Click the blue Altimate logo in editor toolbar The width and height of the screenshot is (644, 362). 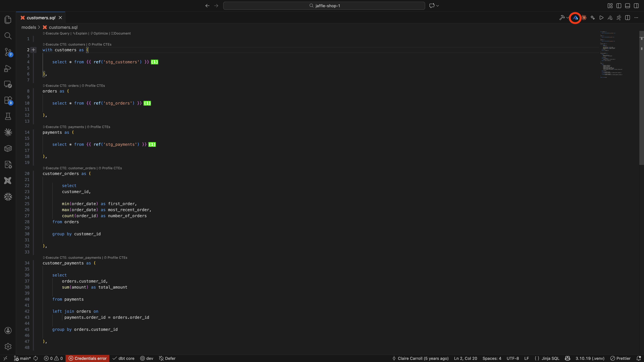click(x=575, y=18)
